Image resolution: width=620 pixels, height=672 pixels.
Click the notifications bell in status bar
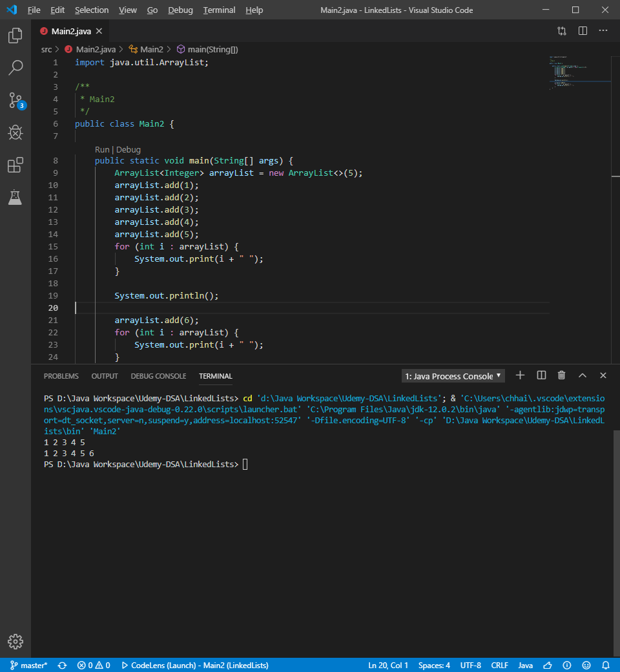(606, 665)
